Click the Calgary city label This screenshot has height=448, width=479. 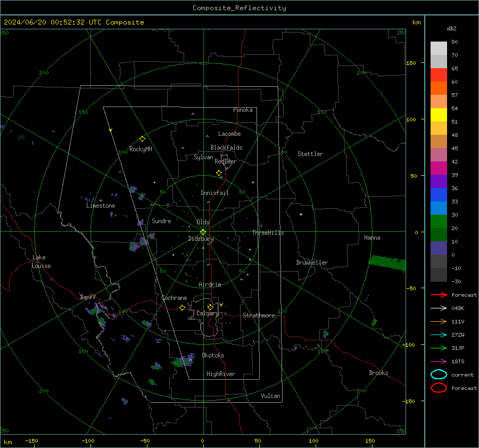pyautogui.click(x=208, y=313)
